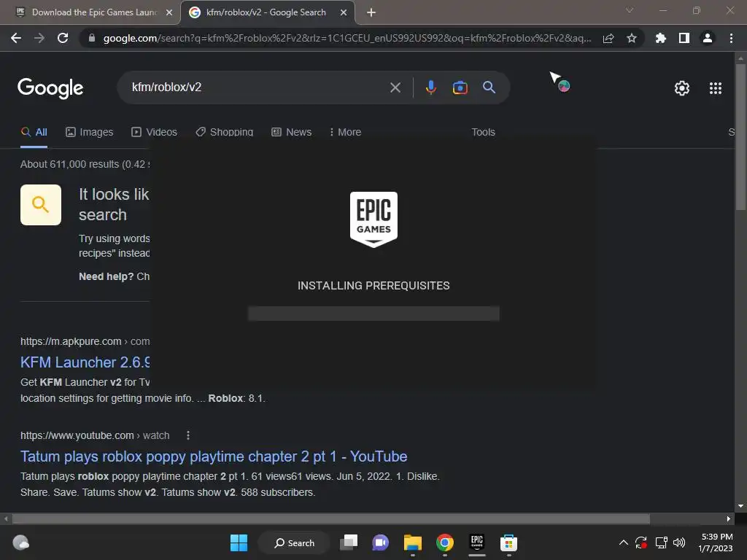
Task: Click the Google logo
Action: 50,88
